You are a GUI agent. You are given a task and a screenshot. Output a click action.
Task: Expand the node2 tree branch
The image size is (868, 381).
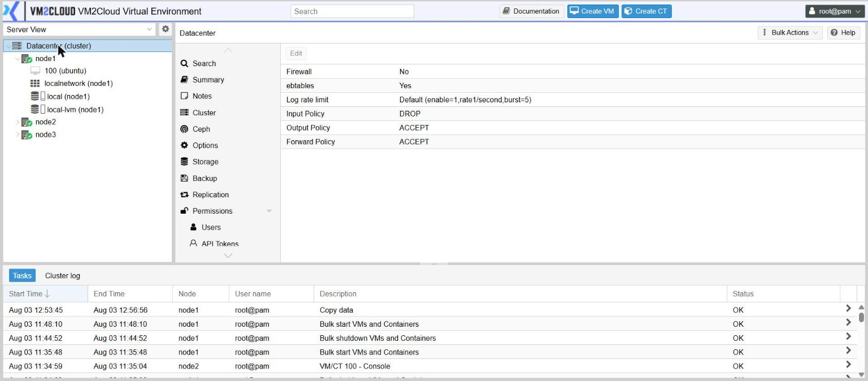coord(17,122)
